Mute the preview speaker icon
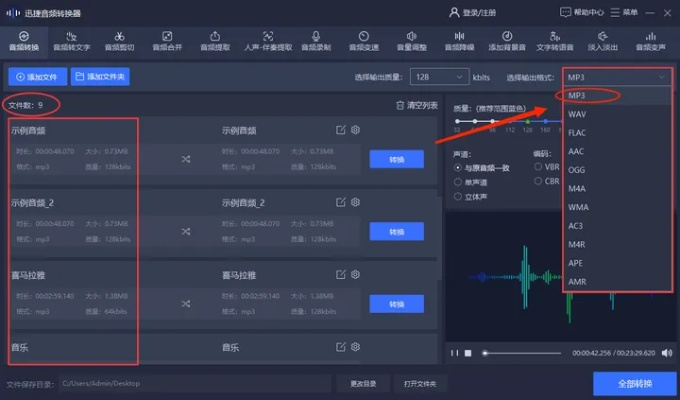The height and width of the screenshot is (400, 680). tap(667, 353)
